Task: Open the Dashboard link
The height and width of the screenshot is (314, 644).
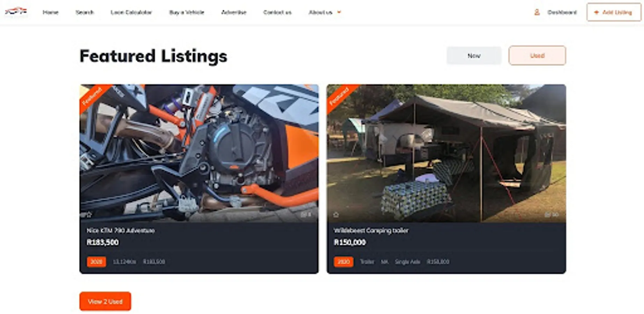Action: point(562,12)
